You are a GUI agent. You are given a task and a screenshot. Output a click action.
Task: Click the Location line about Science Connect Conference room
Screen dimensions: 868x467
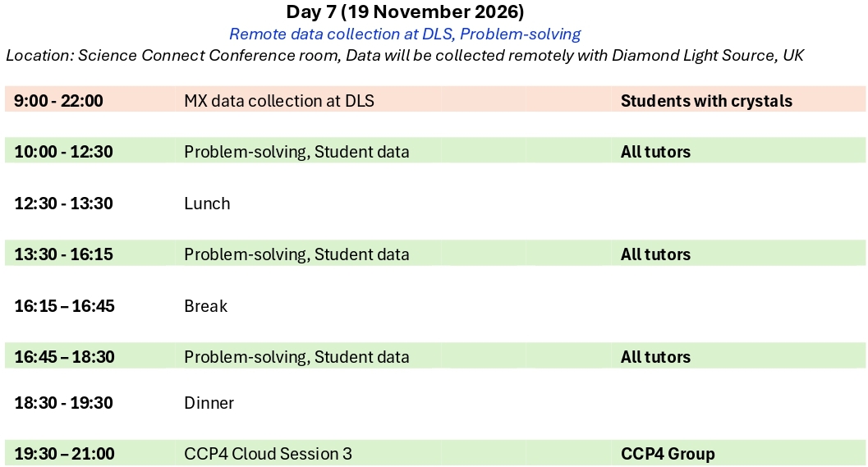pos(405,55)
